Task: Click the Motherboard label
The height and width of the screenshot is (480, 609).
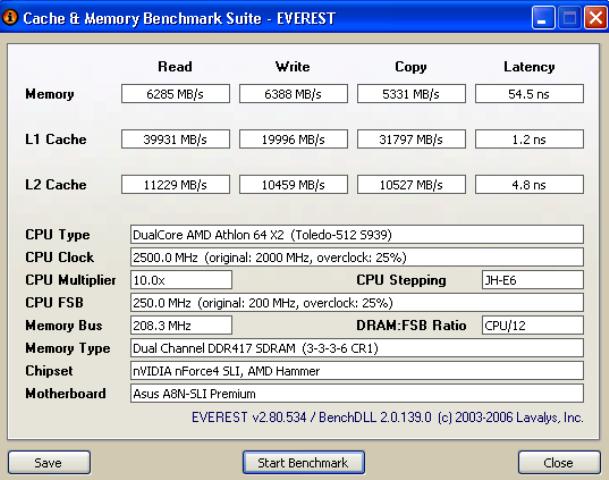Action: click(66, 393)
